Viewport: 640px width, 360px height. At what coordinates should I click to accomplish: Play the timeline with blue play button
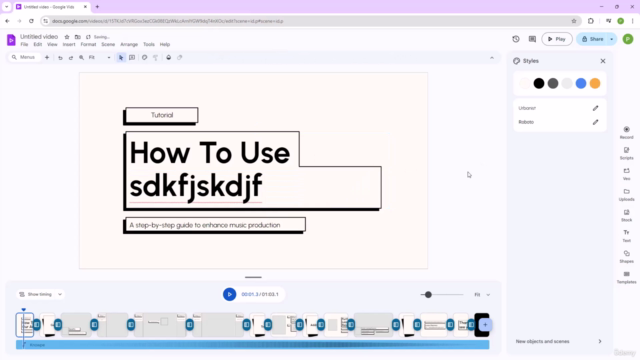[x=229, y=294]
